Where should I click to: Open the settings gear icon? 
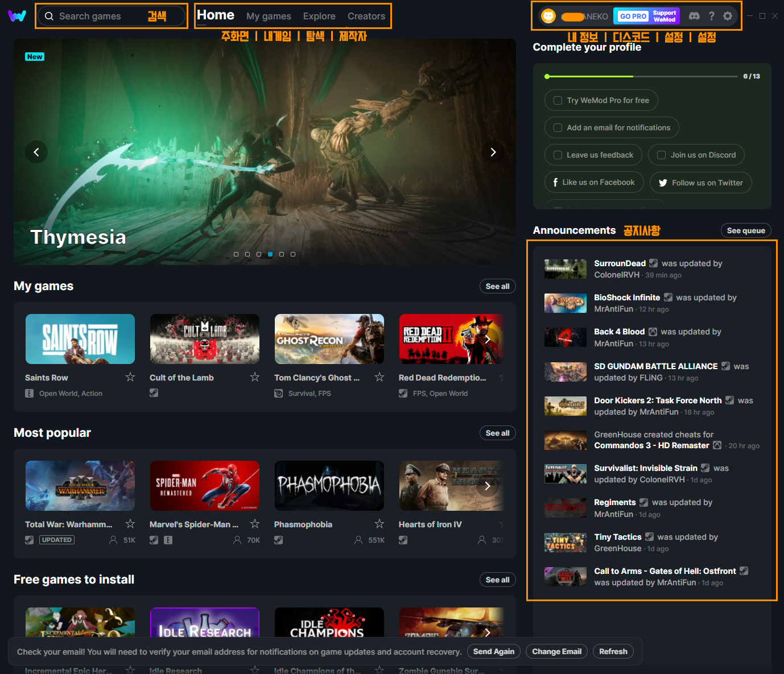click(728, 16)
